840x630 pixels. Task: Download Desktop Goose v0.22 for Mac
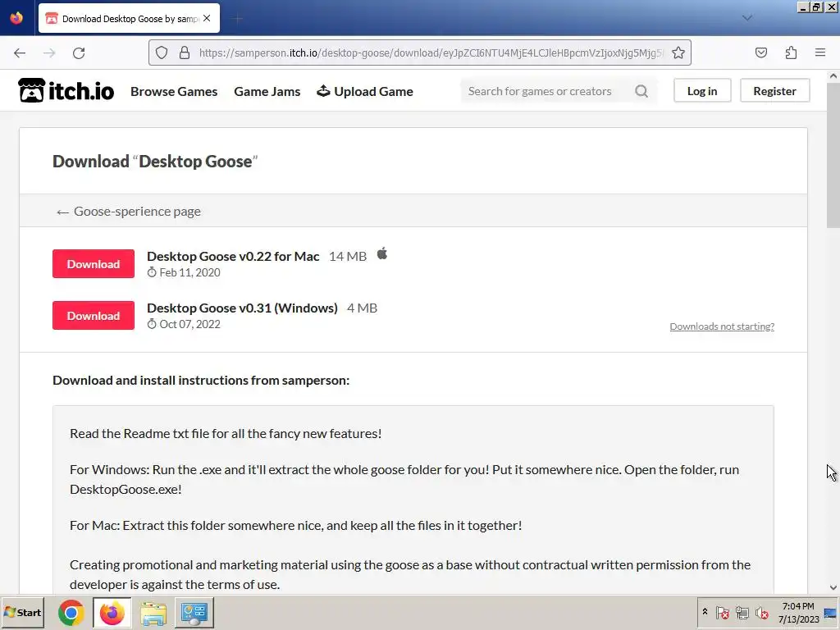pyautogui.click(x=94, y=263)
